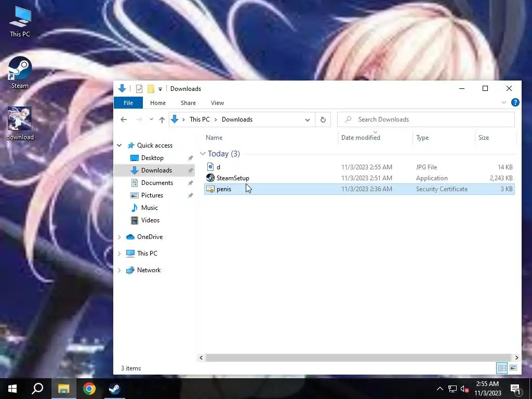The image size is (532, 399).
Task: Open Downloads in the navigation pane
Action: coord(156,170)
